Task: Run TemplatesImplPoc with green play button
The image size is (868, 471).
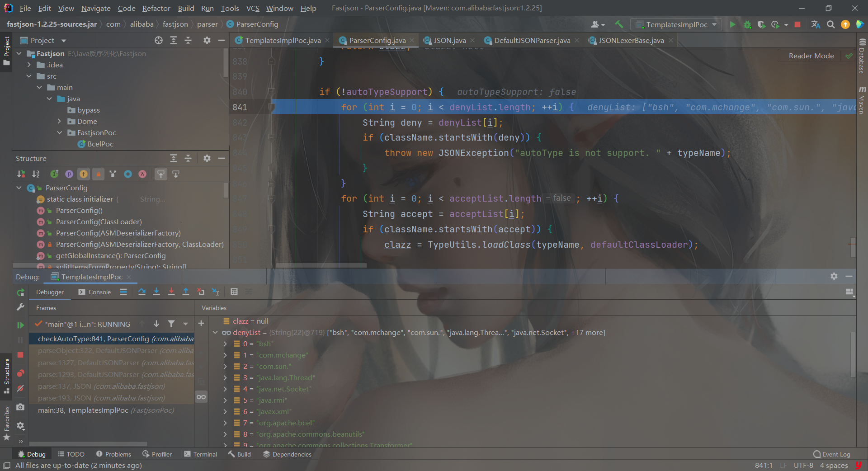Action: coord(732,24)
